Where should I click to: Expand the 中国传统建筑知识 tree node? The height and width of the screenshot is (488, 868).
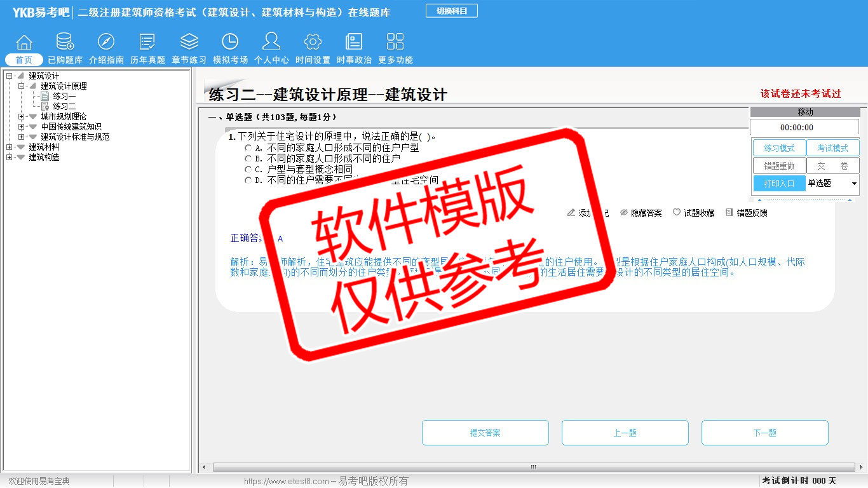[21, 126]
